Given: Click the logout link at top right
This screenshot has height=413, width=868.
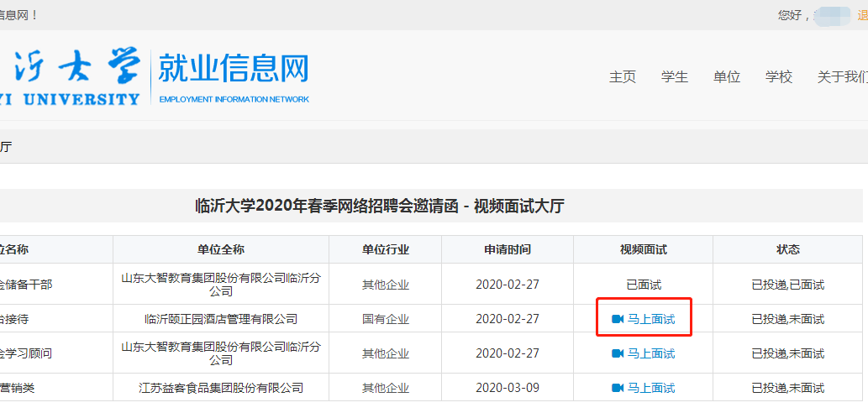Looking at the screenshot, I should click(862, 15).
